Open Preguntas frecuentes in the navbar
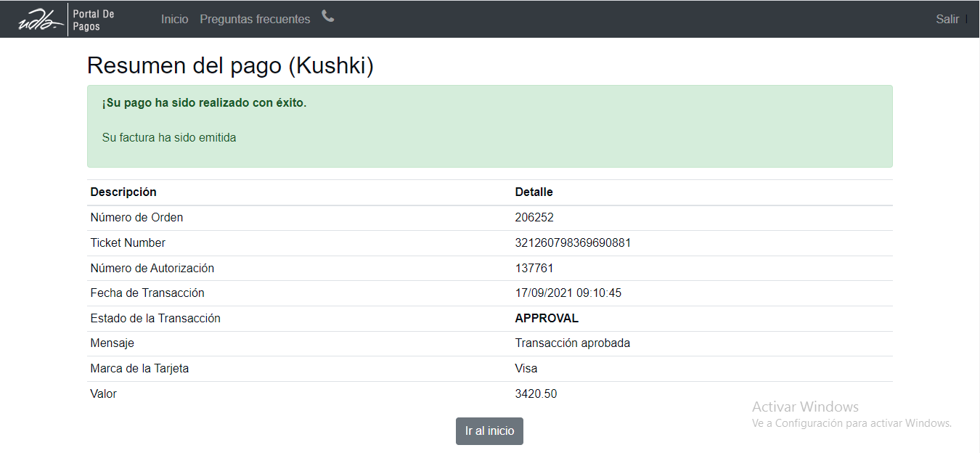This screenshot has height=453, width=980. pos(255,20)
